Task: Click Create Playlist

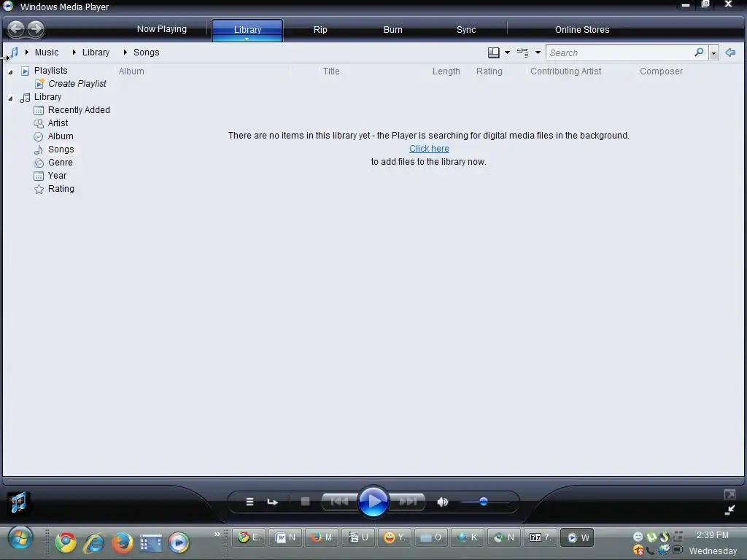Action: coord(77,84)
